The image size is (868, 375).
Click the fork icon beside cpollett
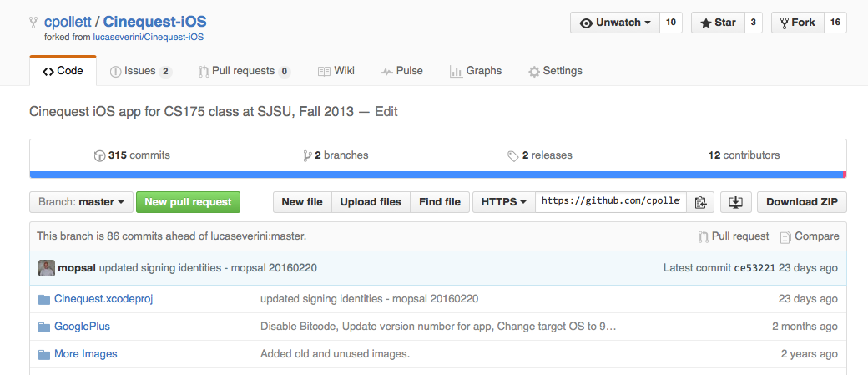pos(34,23)
